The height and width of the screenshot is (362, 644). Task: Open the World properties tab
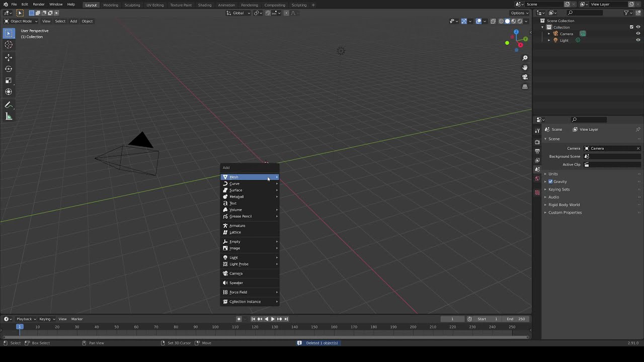pyautogui.click(x=537, y=178)
